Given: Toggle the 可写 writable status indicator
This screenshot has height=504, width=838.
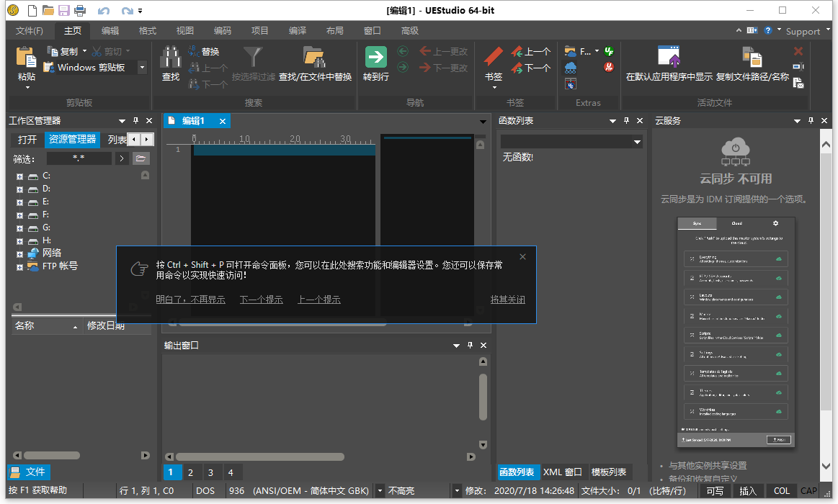Looking at the screenshot, I should click(x=715, y=490).
